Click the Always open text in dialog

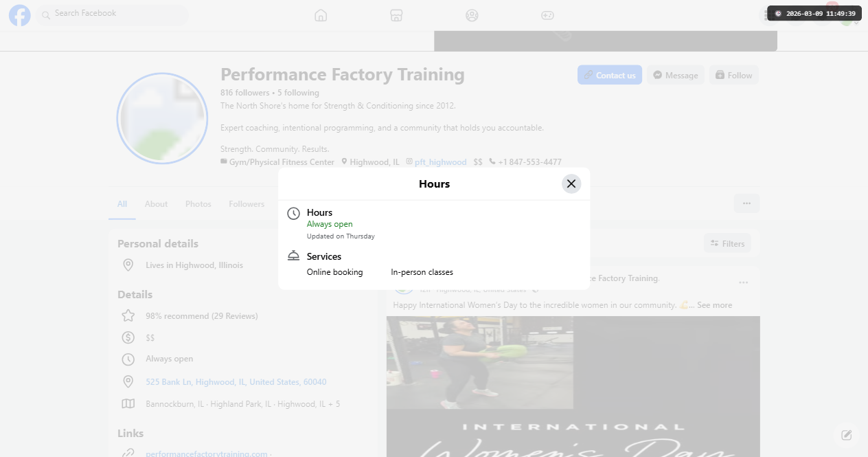[x=330, y=224]
